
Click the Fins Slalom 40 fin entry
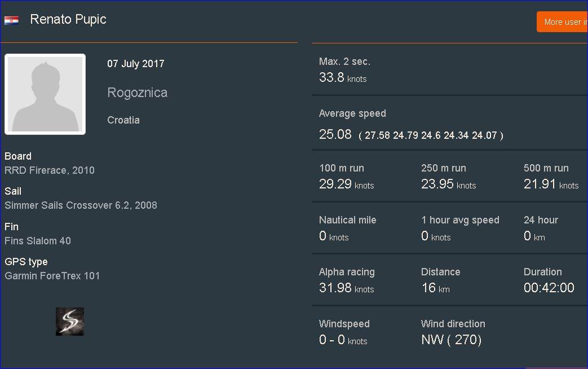point(38,241)
